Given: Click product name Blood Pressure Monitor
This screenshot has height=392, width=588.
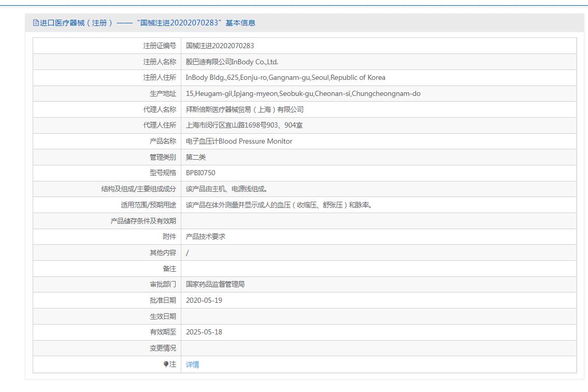Looking at the screenshot, I should (239, 142).
